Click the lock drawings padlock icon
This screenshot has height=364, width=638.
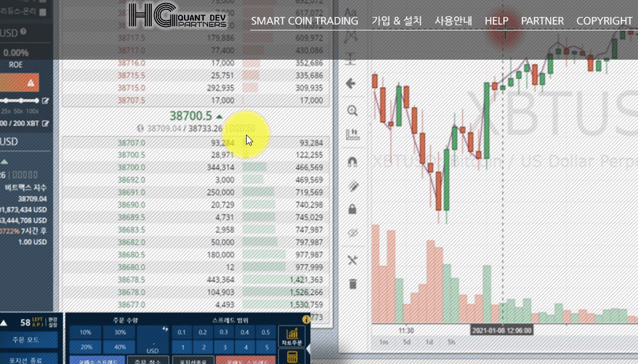click(x=352, y=210)
